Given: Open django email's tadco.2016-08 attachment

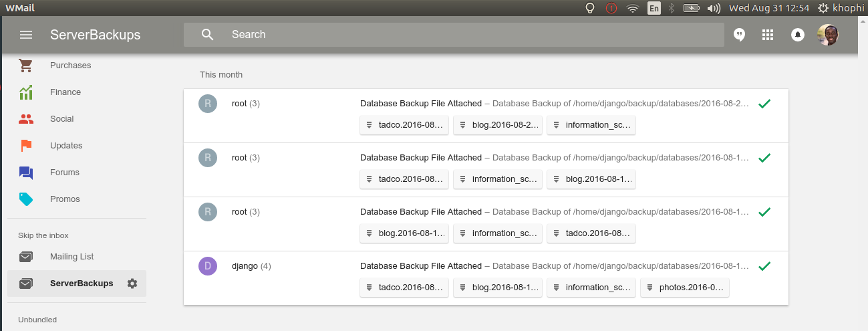Looking at the screenshot, I should 404,288.
